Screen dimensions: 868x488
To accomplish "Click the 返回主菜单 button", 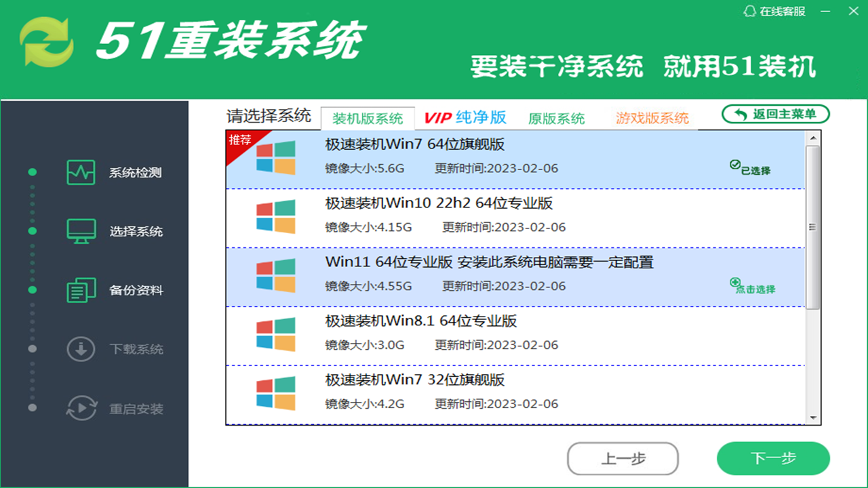I will pyautogui.click(x=775, y=114).
